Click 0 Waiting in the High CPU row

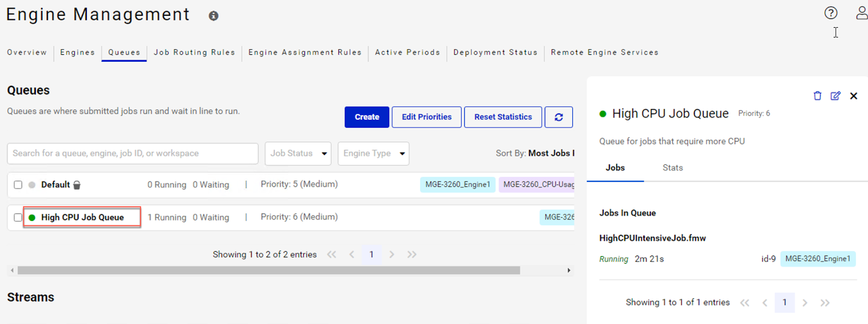[211, 218]
